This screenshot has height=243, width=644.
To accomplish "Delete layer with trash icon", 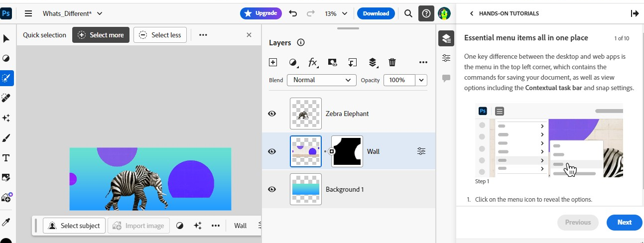I will click(392, 62).
